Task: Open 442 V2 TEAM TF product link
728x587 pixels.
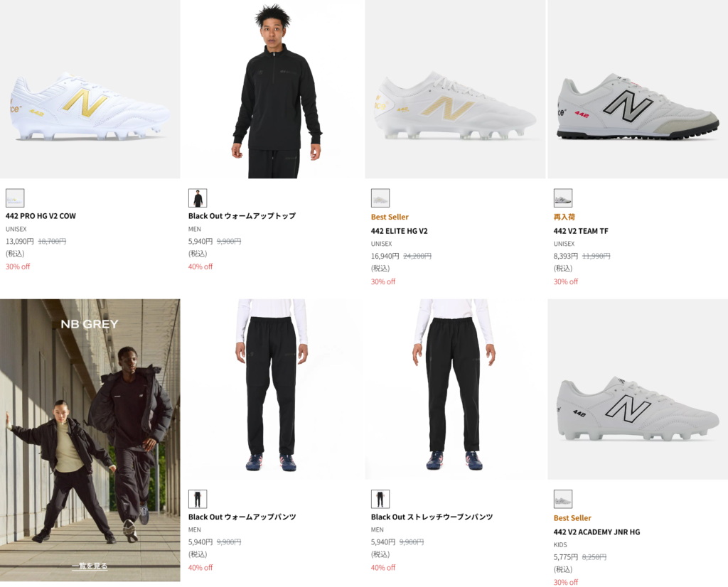Action: pos(581,231)
